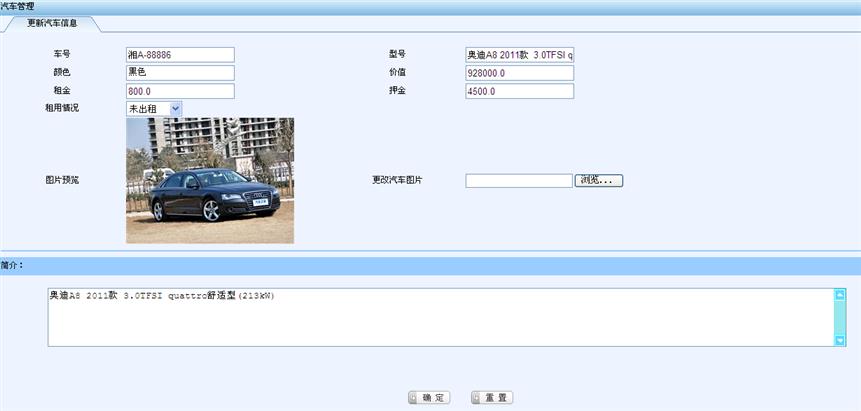The height and width of the screenshot is (411, 861).
Task: Click the 重置 reset button
Action: coord(492,398)
